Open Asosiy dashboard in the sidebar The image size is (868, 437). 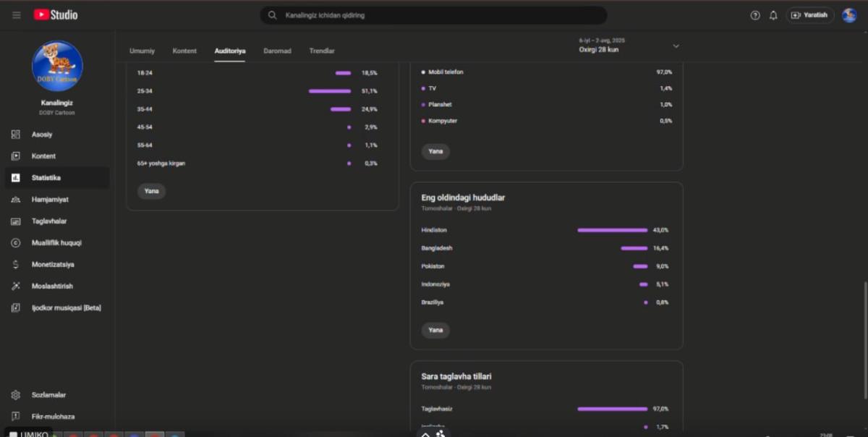57,135
